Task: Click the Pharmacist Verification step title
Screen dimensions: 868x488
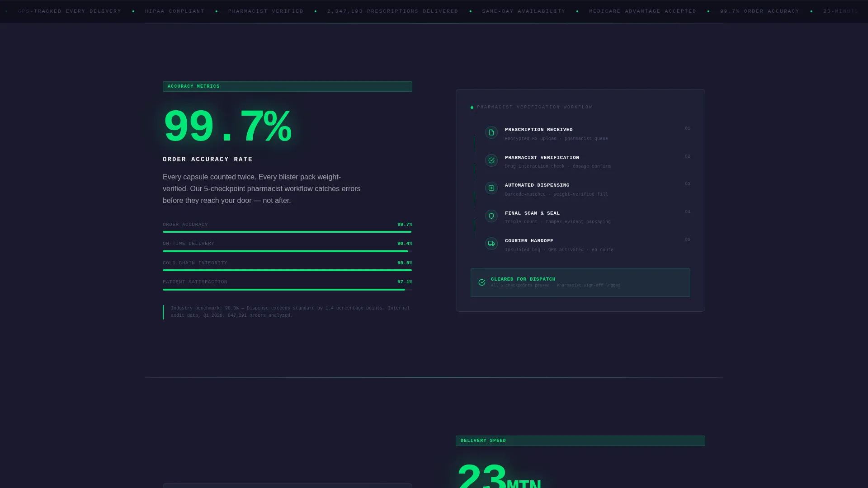Action: [x=542, y=158]
